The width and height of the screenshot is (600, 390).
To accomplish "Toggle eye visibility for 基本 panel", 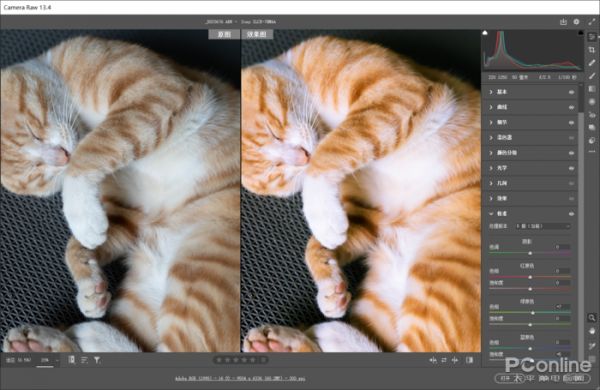I will click(571, 92).
